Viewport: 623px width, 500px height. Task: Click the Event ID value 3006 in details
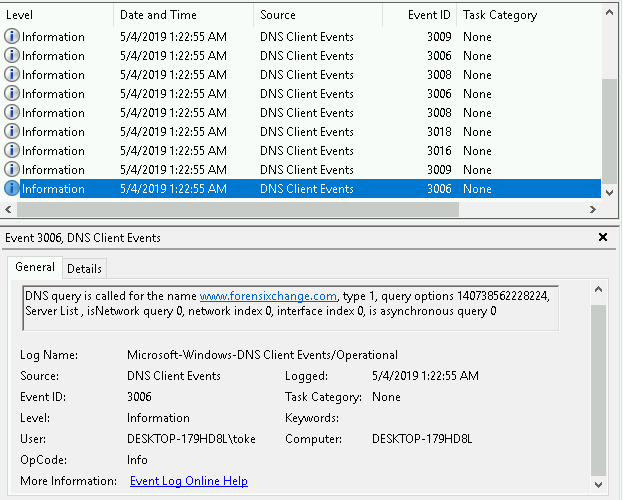click(x=139, y=397)
